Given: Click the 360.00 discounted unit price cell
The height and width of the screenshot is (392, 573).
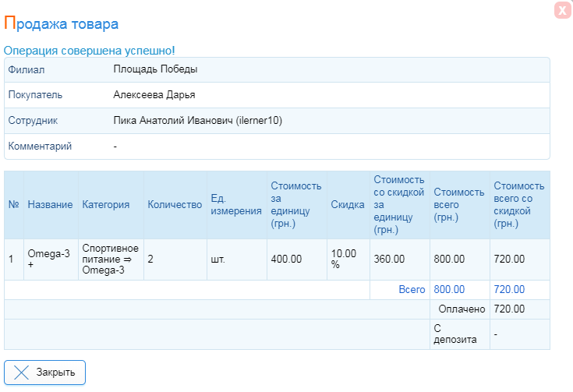Looking at the screenshot, I should pyautogui.click(x=400, y=260).
